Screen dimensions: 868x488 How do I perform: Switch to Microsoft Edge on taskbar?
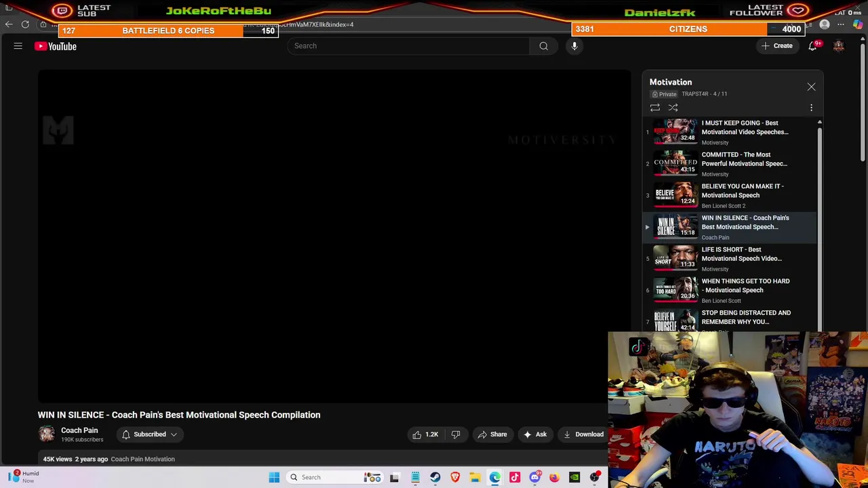pos(495,477)
